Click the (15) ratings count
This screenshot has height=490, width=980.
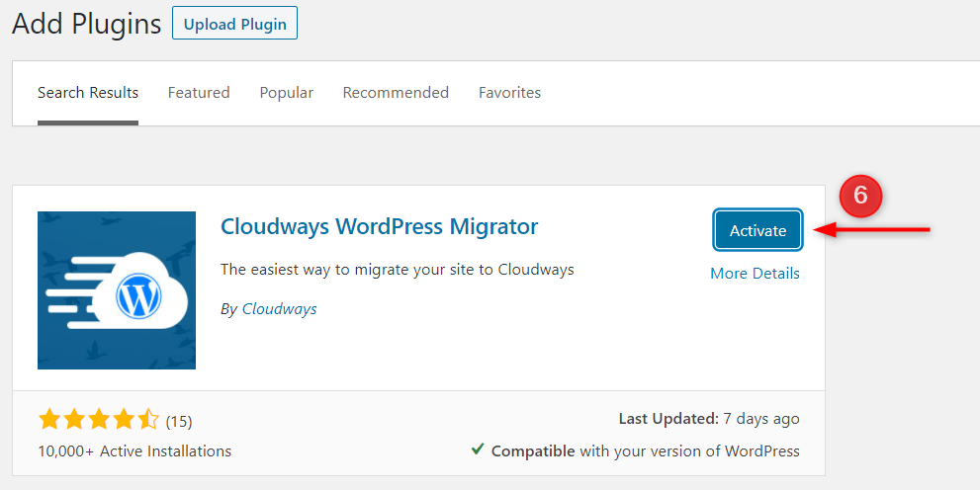click(x=179, y=422)
